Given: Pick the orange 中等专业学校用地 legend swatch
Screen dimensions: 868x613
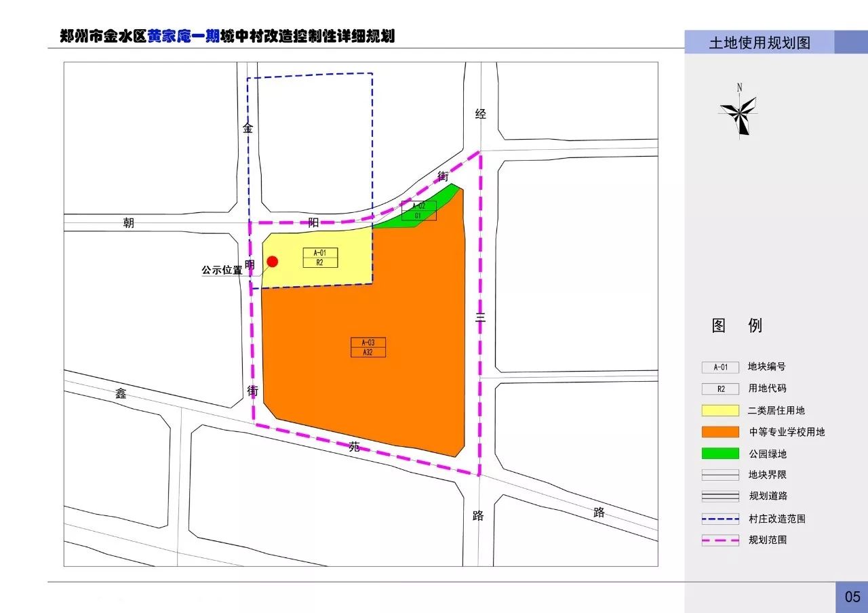Looking at the screenshot, I should (720, 432).
